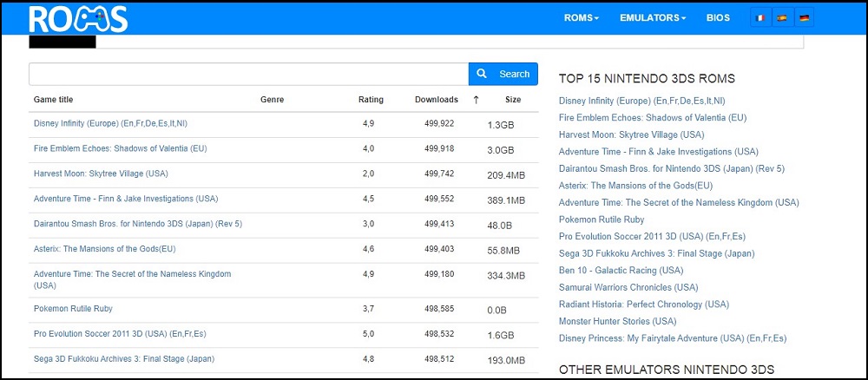
Task: Open Disney Infinity (Europe) in the table
Action: (x=111, y=123)
